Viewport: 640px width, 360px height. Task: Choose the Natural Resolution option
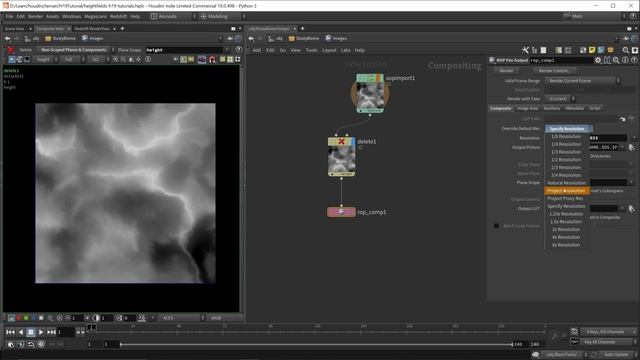click(567, 183)
